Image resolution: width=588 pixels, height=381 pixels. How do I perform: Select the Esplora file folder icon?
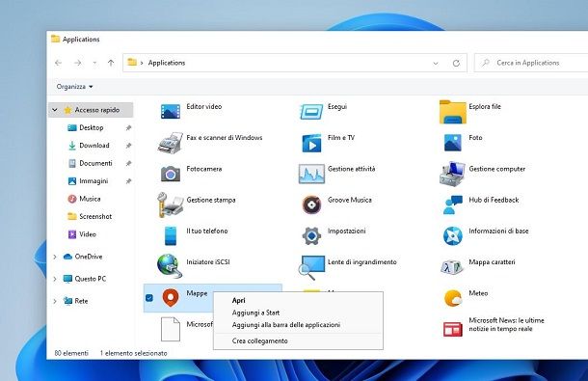[453, 112]
